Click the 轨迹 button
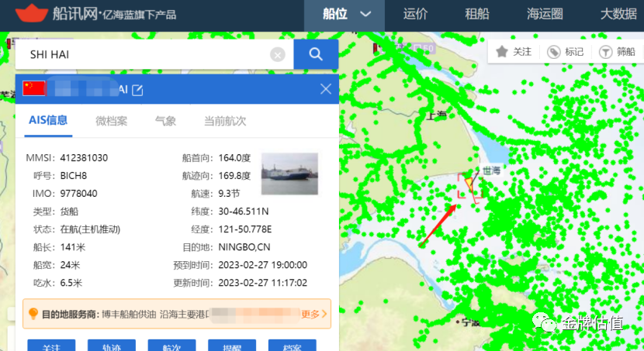The height and width of the screenshot is (351, 644). [112, 346]
